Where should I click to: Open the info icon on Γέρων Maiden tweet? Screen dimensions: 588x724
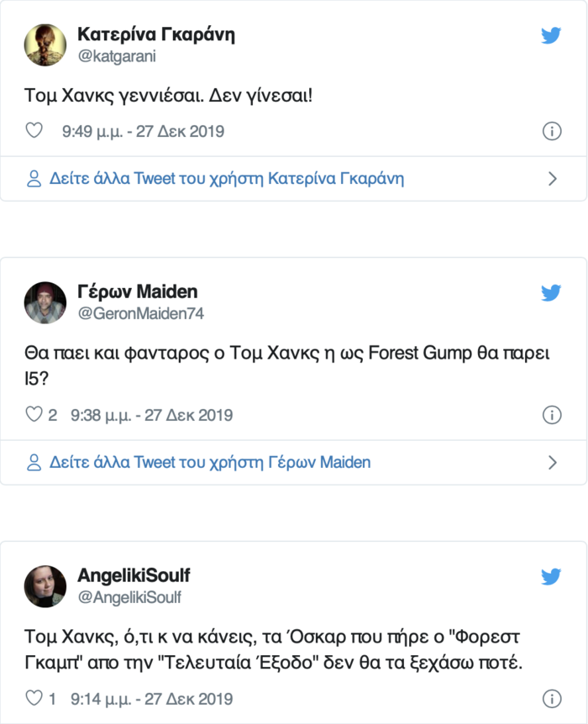[554, 415]
